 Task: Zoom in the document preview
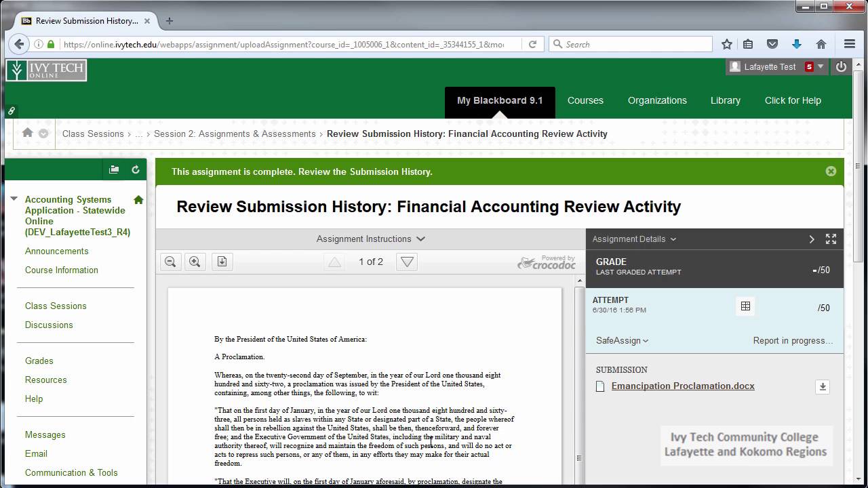tap(195, 262)
